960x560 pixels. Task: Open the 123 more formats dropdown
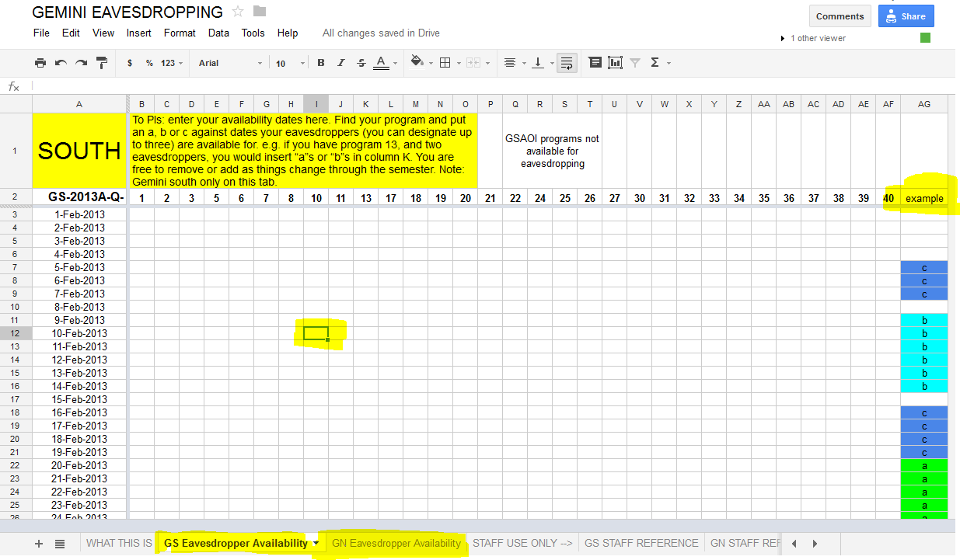click(172, 63)
